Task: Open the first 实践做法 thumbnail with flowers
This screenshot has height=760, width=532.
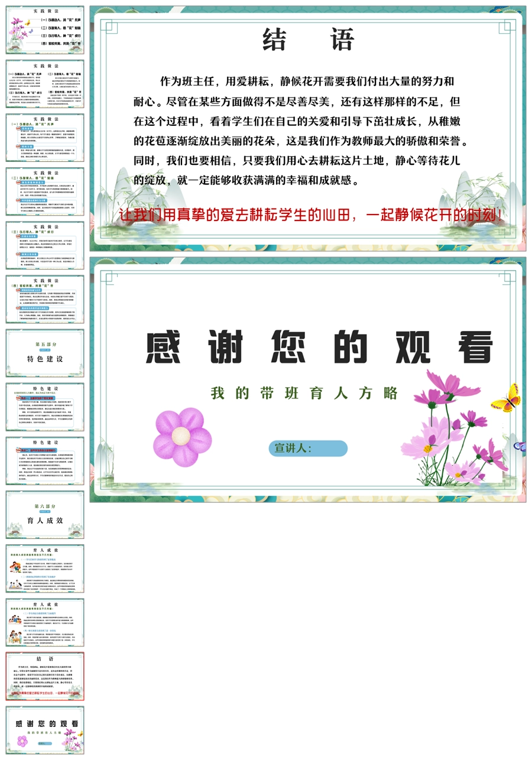Action: coord(45,30)
